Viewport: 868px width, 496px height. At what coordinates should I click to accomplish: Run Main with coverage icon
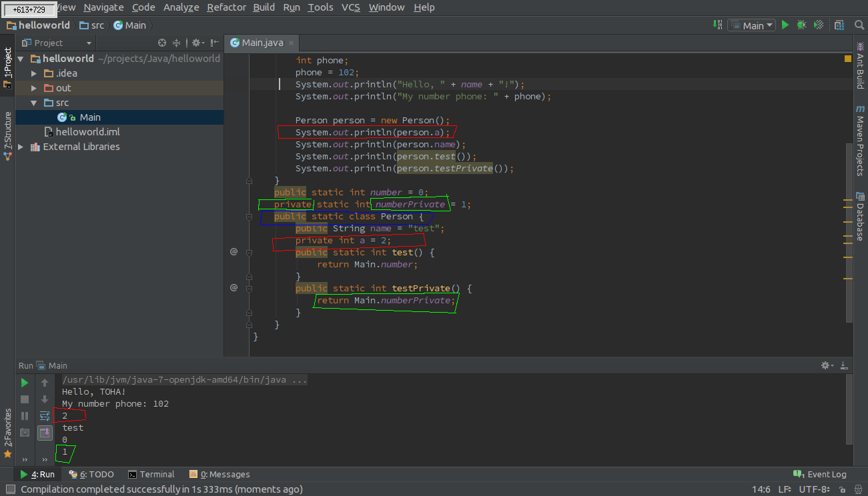coord(818,25)
